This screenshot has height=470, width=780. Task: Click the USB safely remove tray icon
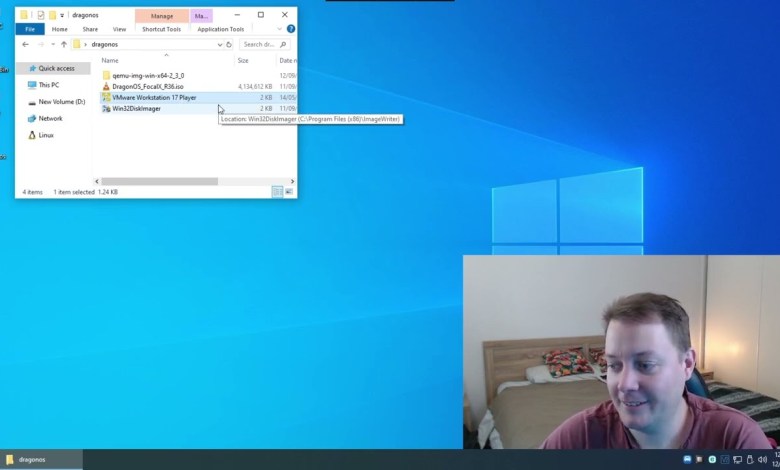(x=749, y=460)
